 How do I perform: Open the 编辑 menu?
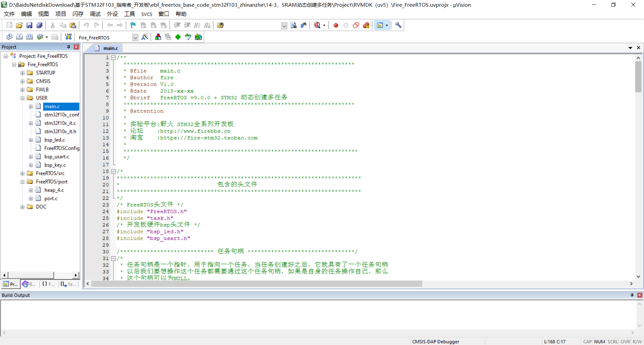coord(26,14)
